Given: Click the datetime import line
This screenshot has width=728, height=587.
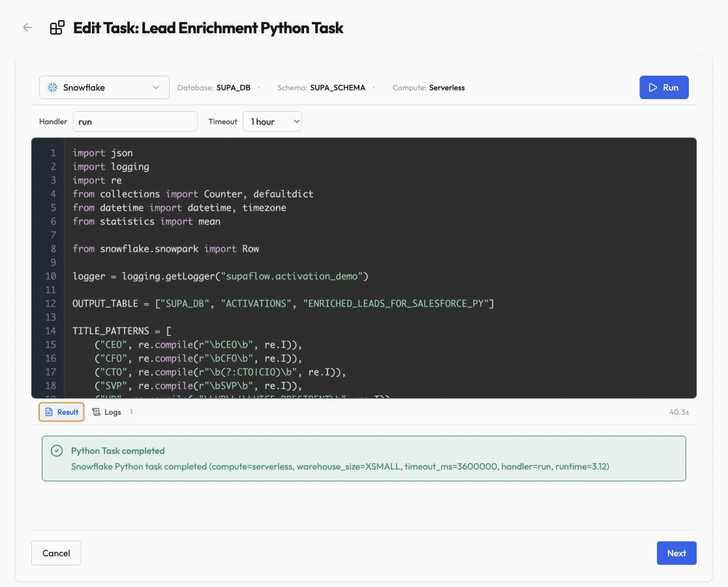Looking at the screenshot, I should (x=179, y=208).
